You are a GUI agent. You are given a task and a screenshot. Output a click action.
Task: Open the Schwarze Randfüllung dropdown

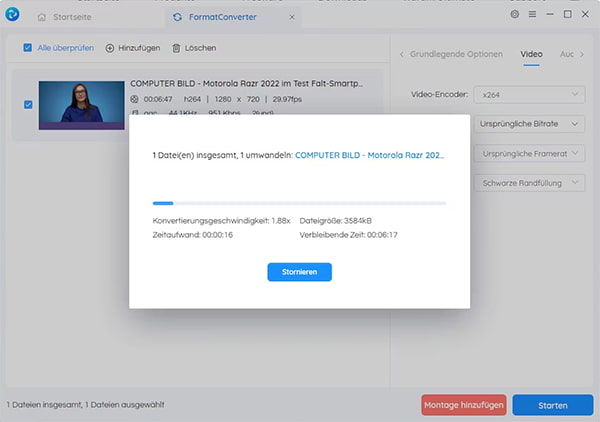point(530,183)
